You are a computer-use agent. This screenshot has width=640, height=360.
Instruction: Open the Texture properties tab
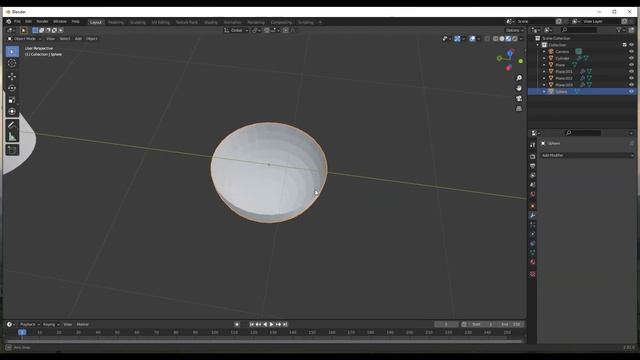(532, 274)
